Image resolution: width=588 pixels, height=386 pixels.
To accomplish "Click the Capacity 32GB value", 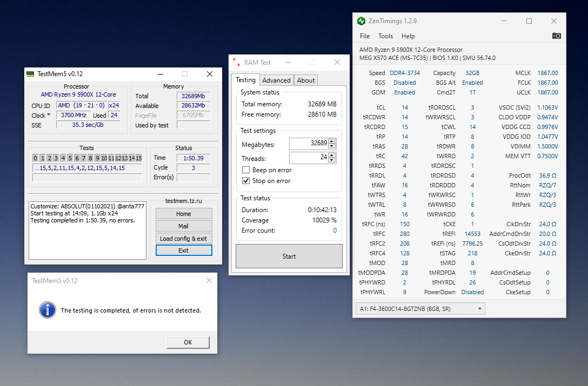I will pyautogui.click(x=472, y=73).
